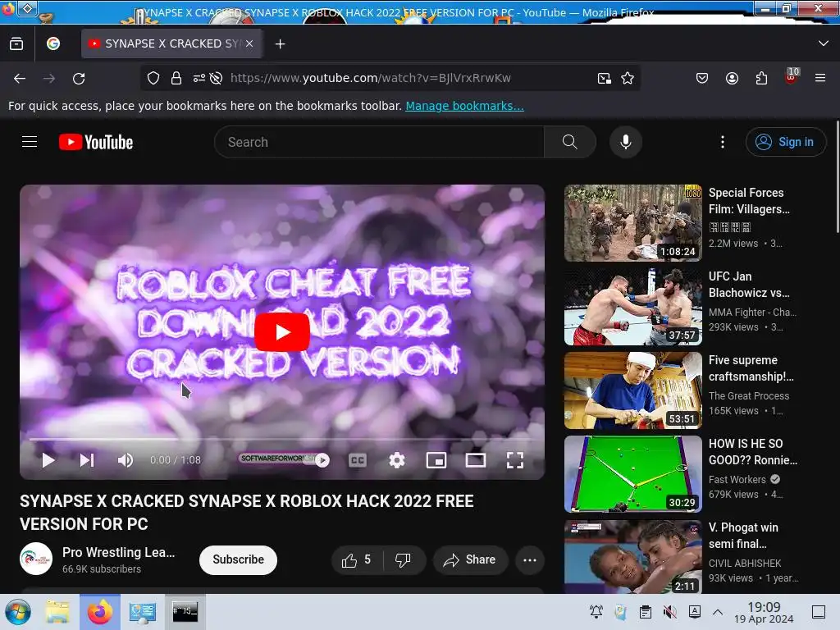Open player settings gear
840x630 pixels.
point(397,460)
